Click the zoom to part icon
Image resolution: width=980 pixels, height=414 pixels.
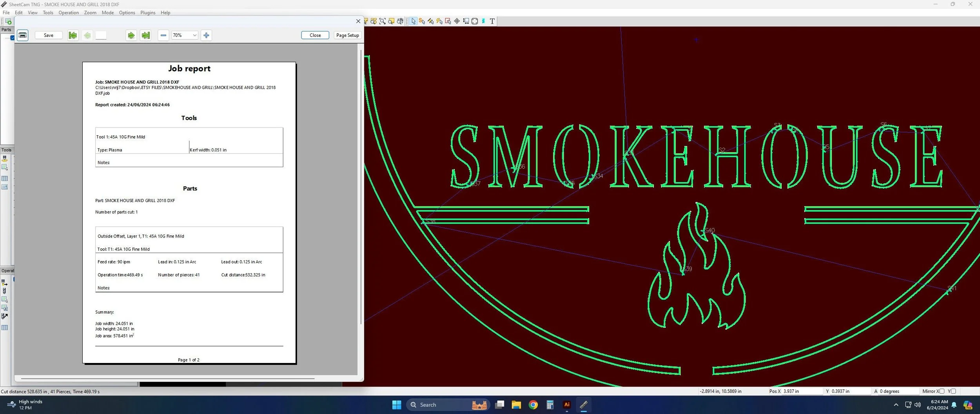[366, 21]
